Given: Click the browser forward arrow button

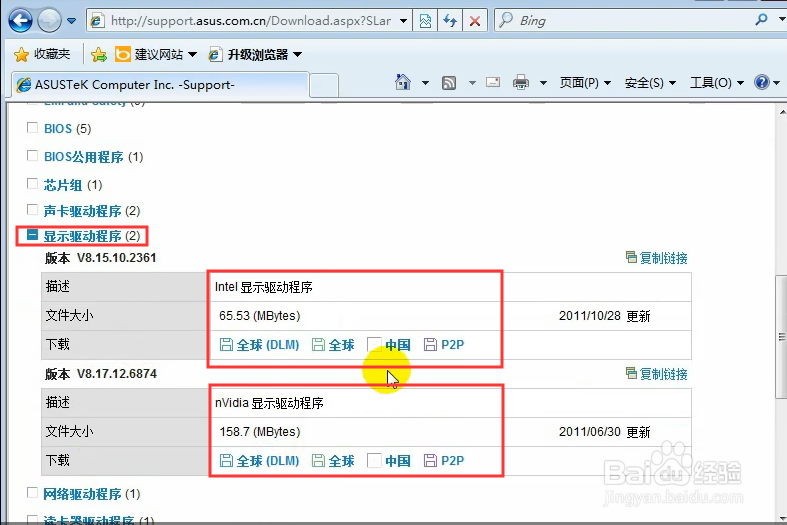Looking at the screenshot, I should (49, 21).
